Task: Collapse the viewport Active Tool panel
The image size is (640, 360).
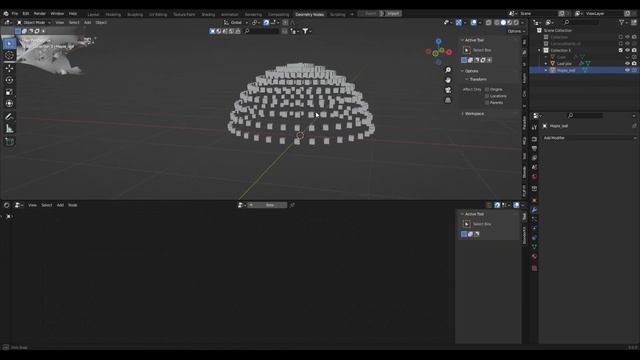Action: point(462,40)
